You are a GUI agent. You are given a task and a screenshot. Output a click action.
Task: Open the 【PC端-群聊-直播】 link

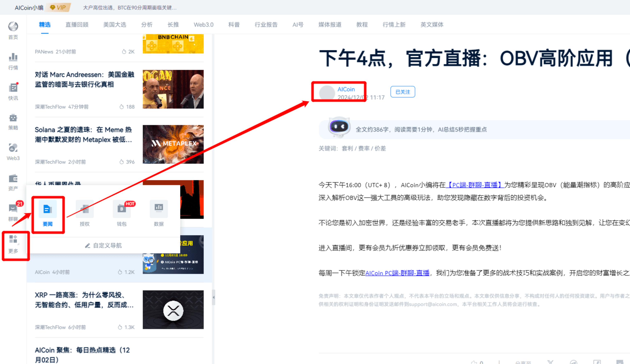point(475,185)
